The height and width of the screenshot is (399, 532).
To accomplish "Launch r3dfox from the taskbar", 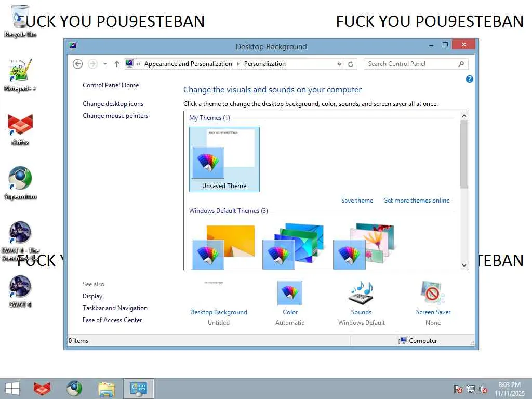I will click(x=42, y=389).
